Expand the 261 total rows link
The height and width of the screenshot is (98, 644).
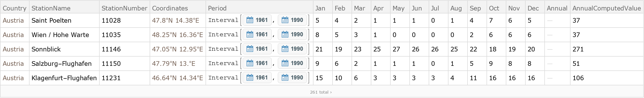(321, 92)
